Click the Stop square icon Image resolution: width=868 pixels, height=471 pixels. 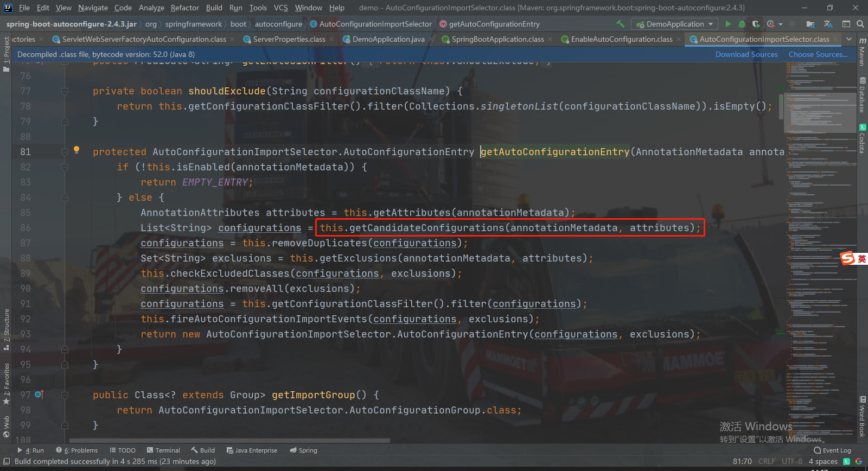click(793, 24)
